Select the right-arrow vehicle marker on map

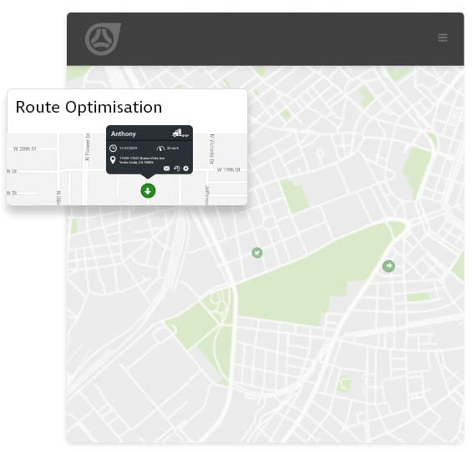pyautogui.click(x=388, y=266)
